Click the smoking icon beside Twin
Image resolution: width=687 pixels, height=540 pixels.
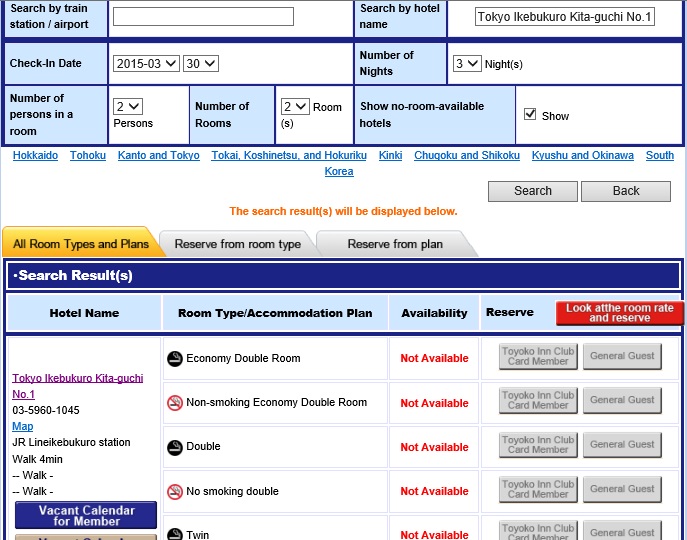(175, 534)
